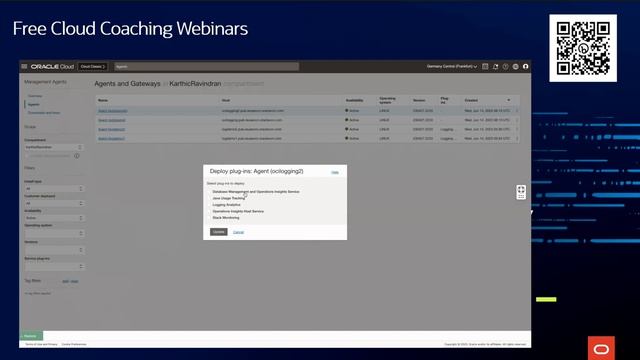Open the Cloud Classic selector dropdown
This screenshot has width=640, height=360.
coord(93,67)
